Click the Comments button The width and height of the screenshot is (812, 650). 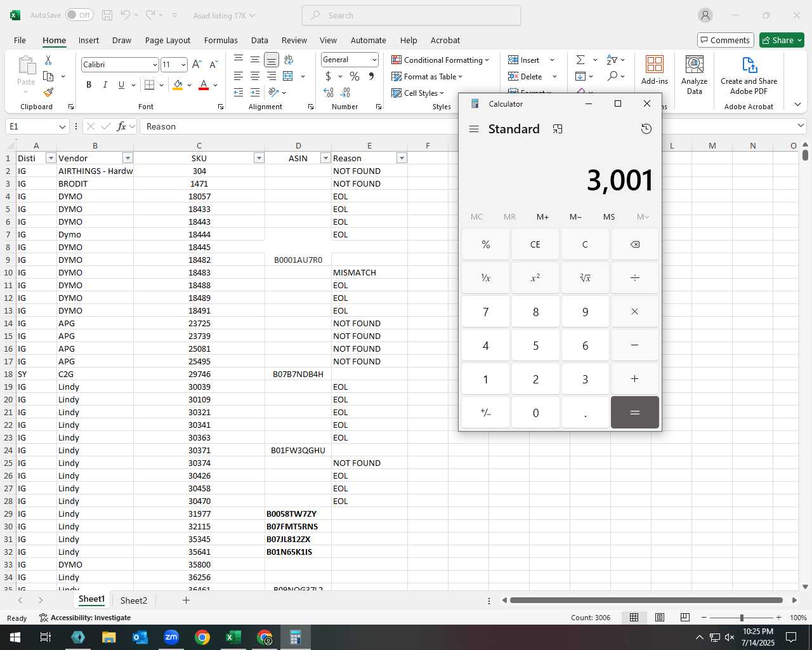[x=726, y=40]
